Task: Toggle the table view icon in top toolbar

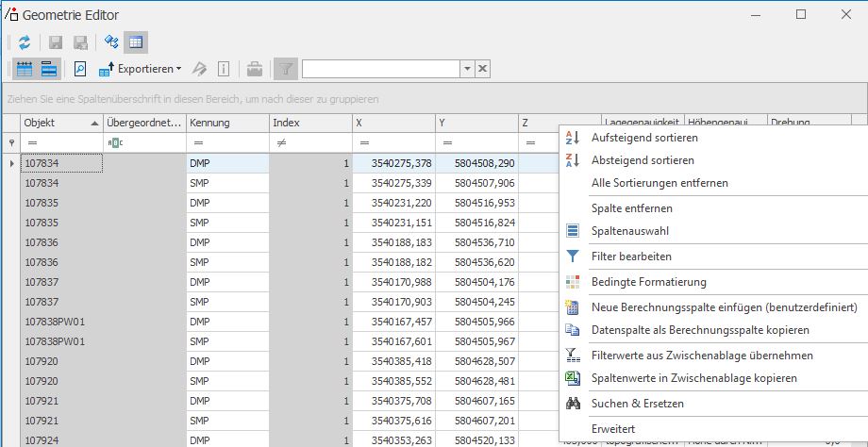Action: (136, 42)
